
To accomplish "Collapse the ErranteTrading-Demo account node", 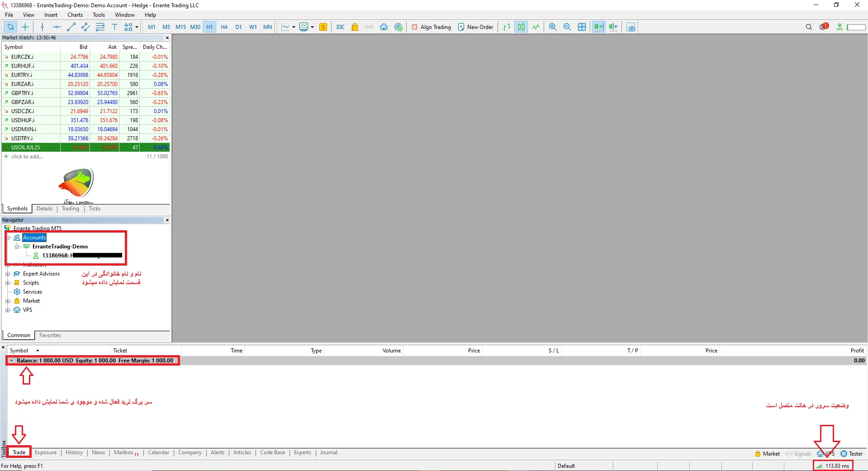I will (17, 247).
